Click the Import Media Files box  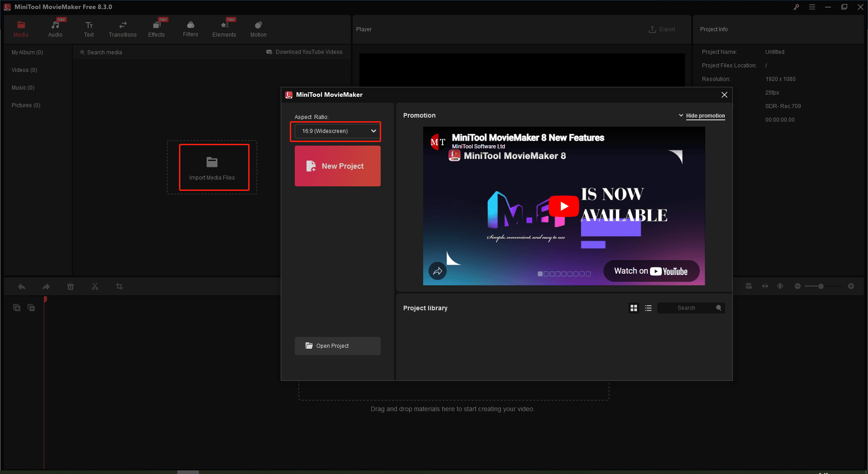pyautogui.click(x=212, y=167)
